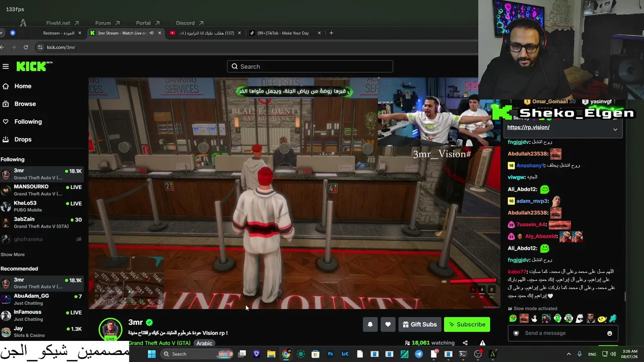Open offline ghofraneko channel
Viewport: 644px width, 362px height.
click(x=42, y=239)
